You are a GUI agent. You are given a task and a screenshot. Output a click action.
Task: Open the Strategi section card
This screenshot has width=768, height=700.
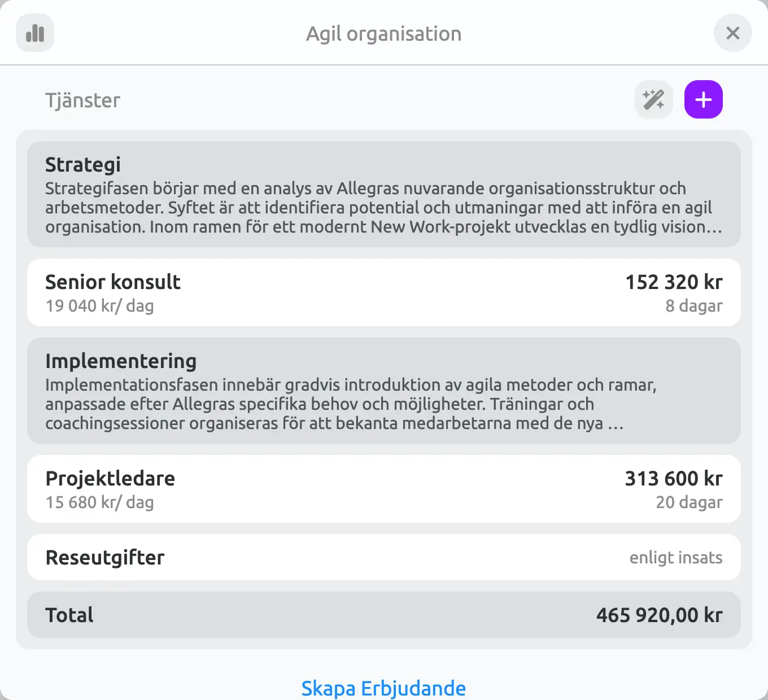pyautogui.click(x=384, y=194)
